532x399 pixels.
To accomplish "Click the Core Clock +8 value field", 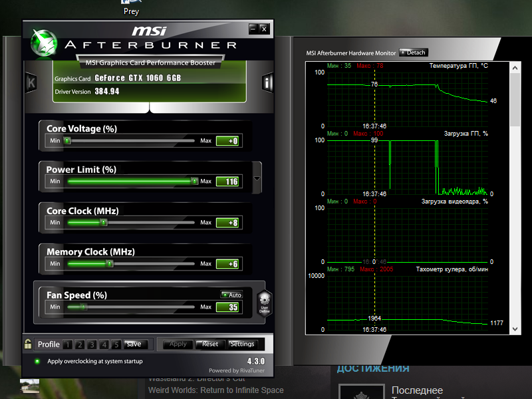I will coord(227,223).
